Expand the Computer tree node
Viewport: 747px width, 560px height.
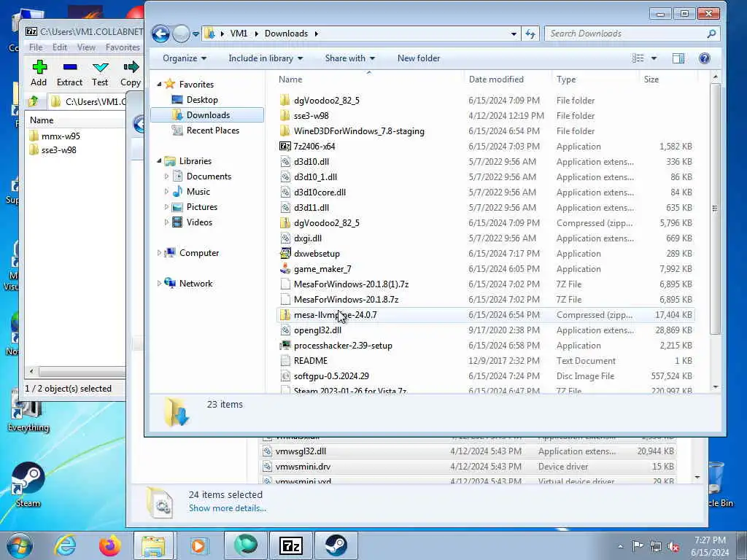(x=159, y=253)
